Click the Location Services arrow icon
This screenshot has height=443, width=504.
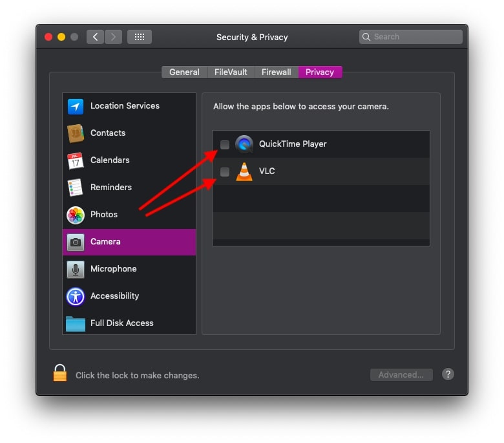pyautogui.click(x=76, y=107)
